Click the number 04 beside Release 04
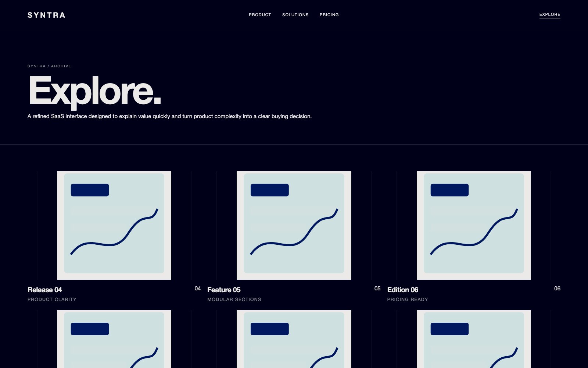Viewport: 588px width, 368px height. pyautogui.click(x=198, y=289)
